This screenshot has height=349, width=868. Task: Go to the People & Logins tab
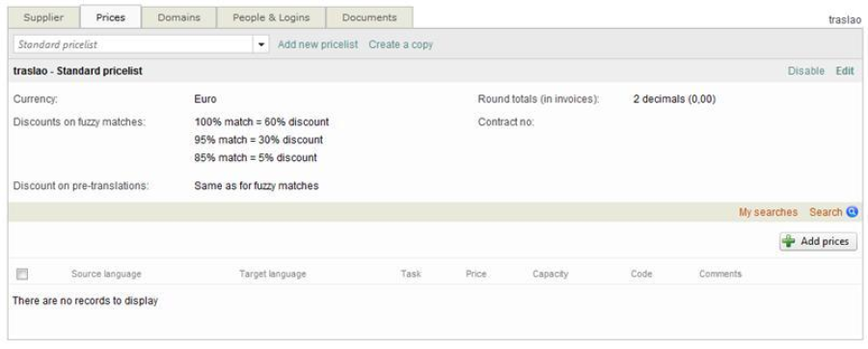click(271, 17)
